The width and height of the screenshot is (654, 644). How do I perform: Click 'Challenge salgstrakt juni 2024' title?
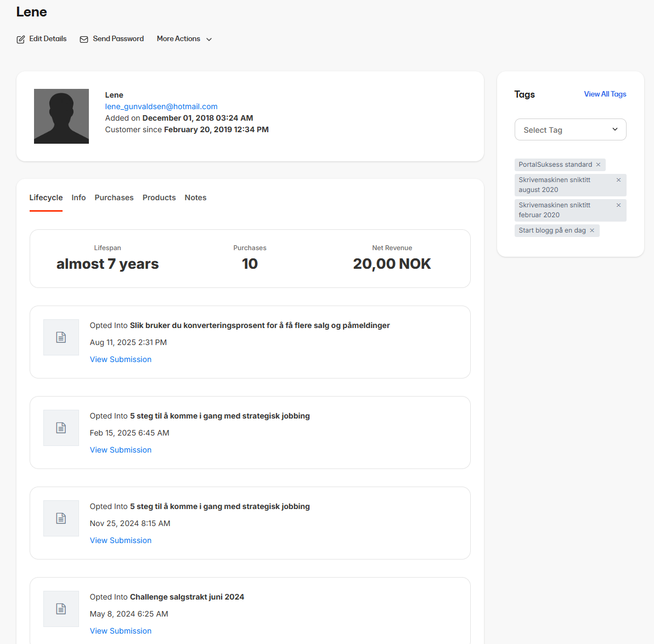pyautogui.click(x=187, y=597)
